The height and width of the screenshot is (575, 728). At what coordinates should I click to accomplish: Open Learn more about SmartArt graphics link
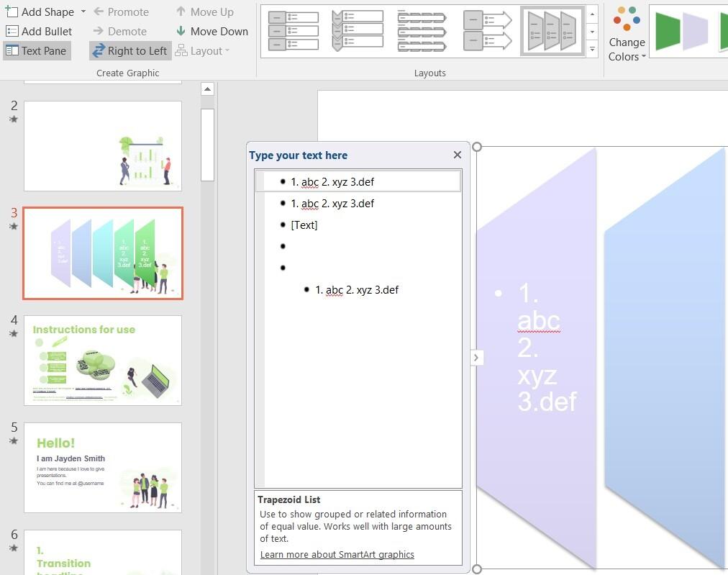coord(337,554)
